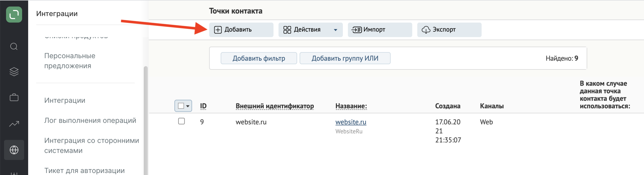Click Добавить группу ИЛИ button
This screenshot has width=644, height=175.
coord(345,58)
